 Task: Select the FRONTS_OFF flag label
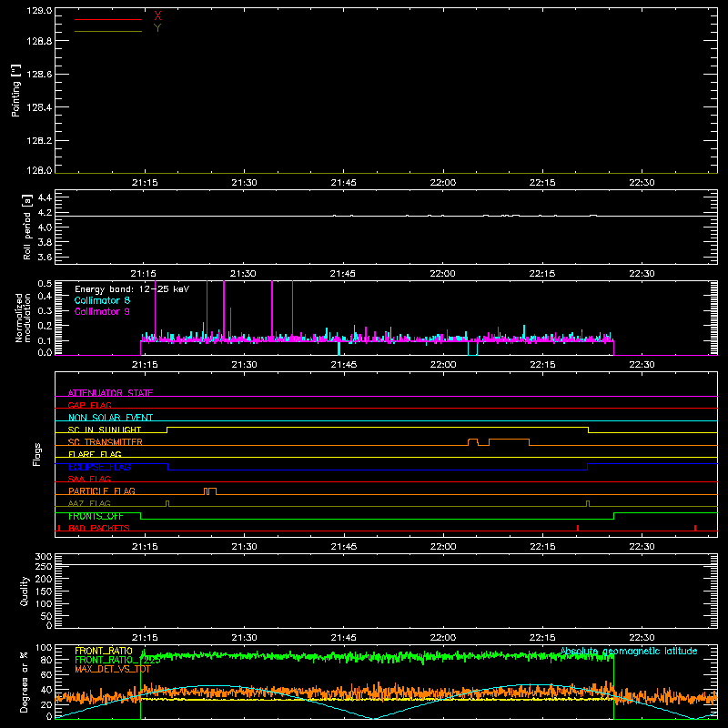[x=96, y=516]
